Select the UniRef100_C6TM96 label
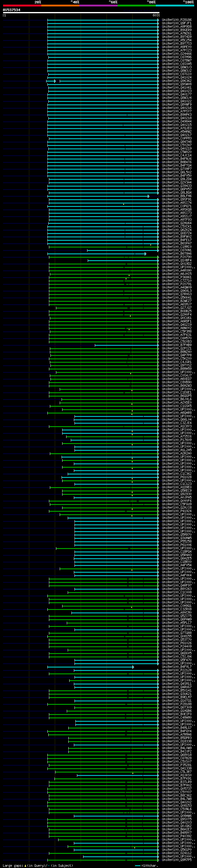The height and width of the screenshot is (868, 197). (x=176, y=57)
